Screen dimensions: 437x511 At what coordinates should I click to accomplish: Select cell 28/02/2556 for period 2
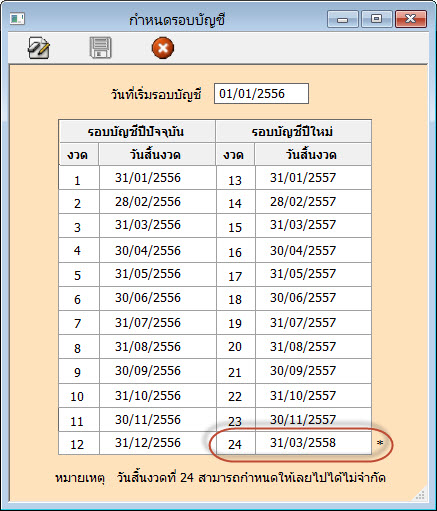158,202
